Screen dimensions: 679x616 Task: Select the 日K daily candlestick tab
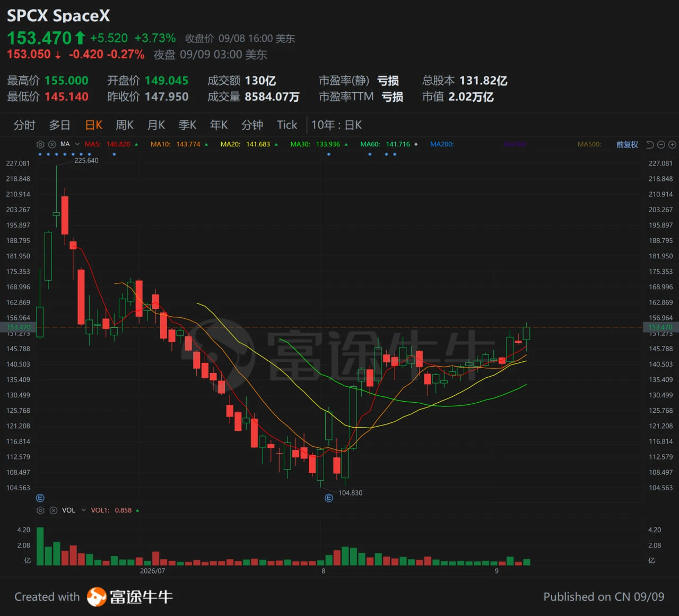(x=93, y=125)
